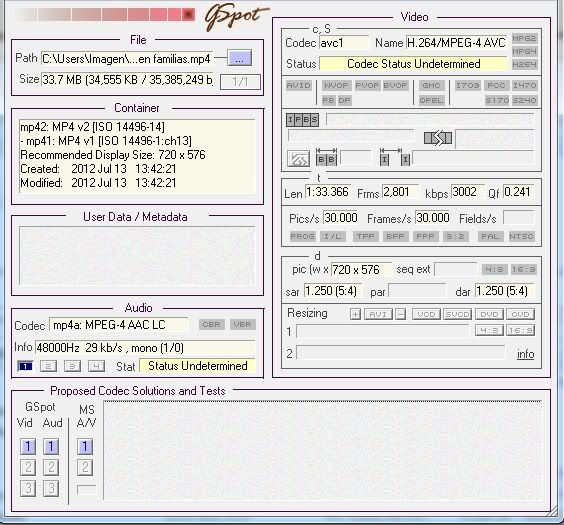Image resolution: width=564 pixels, height=525 pixels.
Task: Select audio stream 1 button
Action: [x=25, y=366]
